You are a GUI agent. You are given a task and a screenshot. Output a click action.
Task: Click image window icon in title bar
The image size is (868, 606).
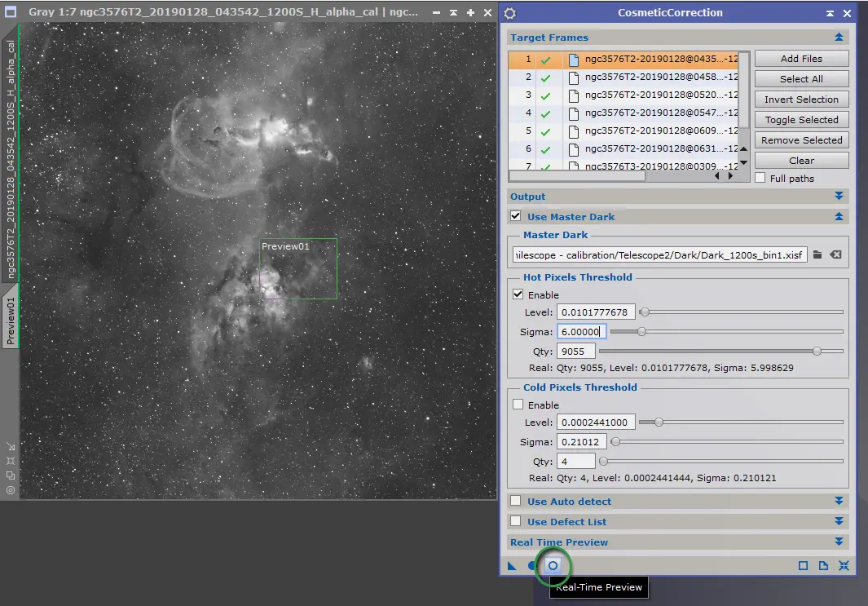coord(11,11)
